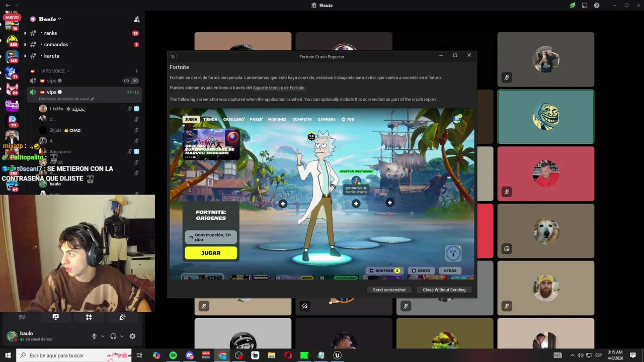Click the Discord back navigation arrow
This screenshot has width=644, height=362.
8,5
